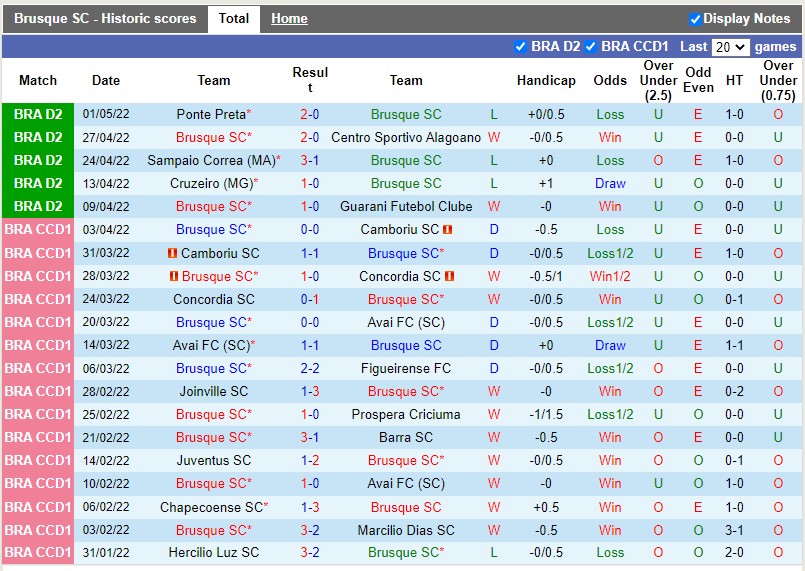Click Barra SC team name
The width and height of the screenshot is (805, 571).
click(x=406, y=437)
